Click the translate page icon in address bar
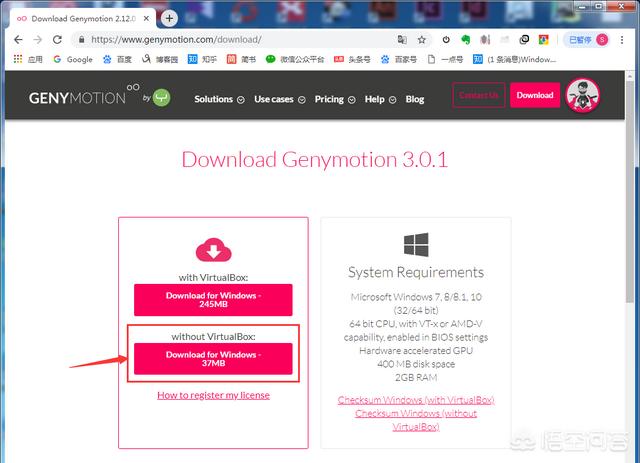This screenshot has height=463, width=640. [x=402, y=40]
